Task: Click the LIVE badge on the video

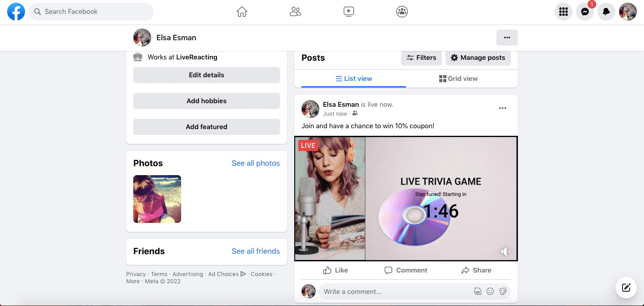Action: pos(308,145)
